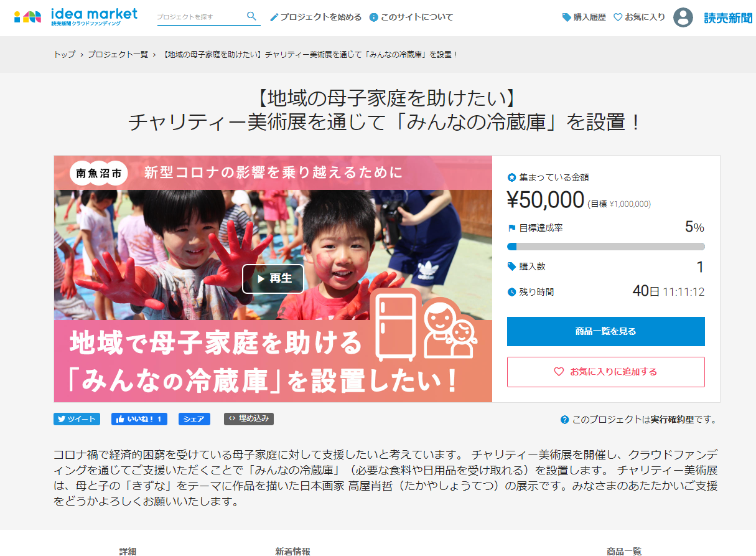
Task: Click the Facebook シェア share button
Action: coord(194,419)
